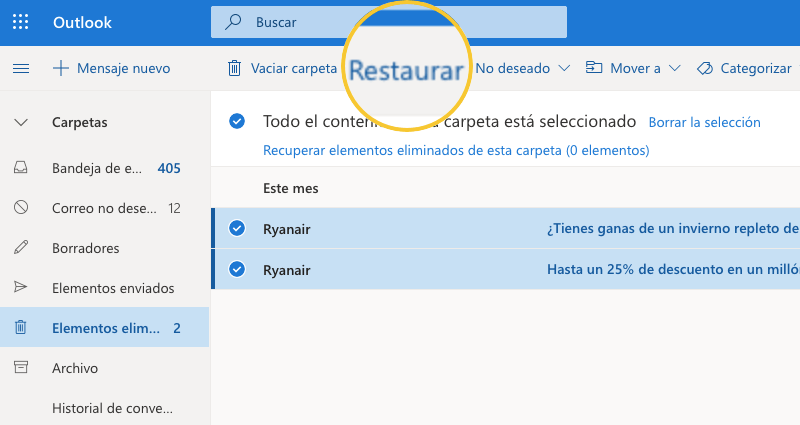Image resolution: width=800 pixels, height=425 pixels.
Task: Open Archivo folder via its box icon
Action: coord(21,368)
